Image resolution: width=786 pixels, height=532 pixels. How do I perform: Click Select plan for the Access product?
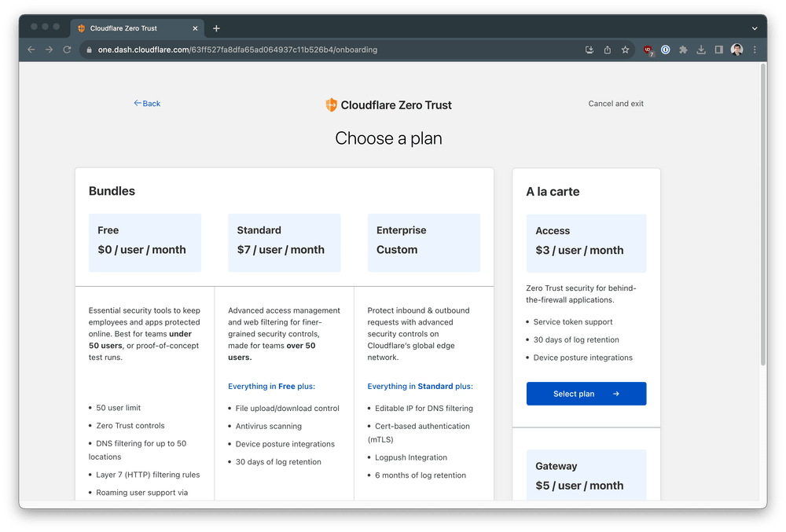[x=586, y=393]
